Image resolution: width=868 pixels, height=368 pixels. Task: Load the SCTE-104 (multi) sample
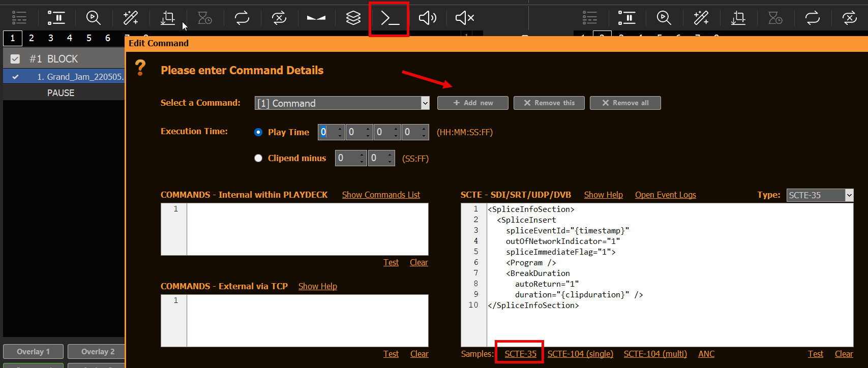[x=655, y=354]
